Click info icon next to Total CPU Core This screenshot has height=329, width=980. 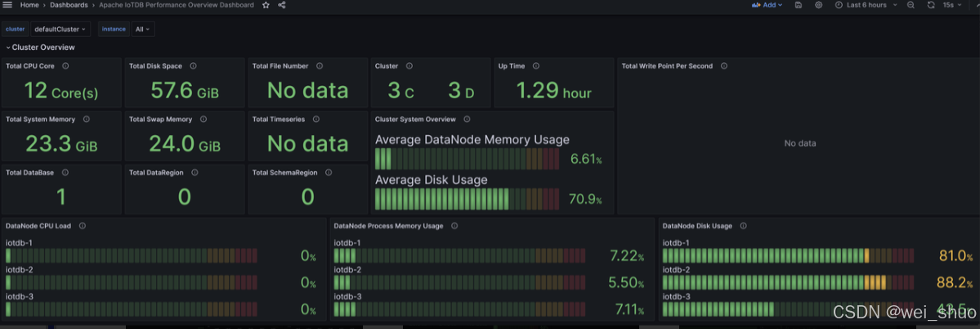pyautogui.click(x=65, y=66)
